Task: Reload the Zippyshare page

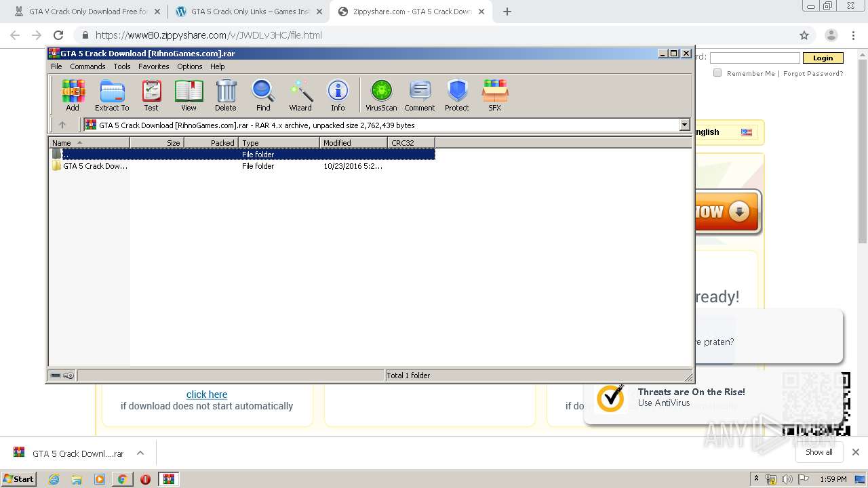Action: (58, 35)
